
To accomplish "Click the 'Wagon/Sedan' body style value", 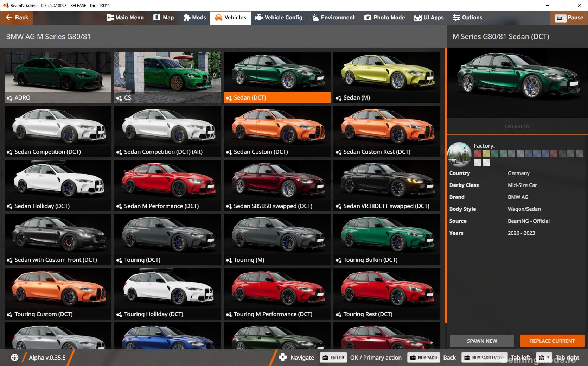I will pos(524,209).
